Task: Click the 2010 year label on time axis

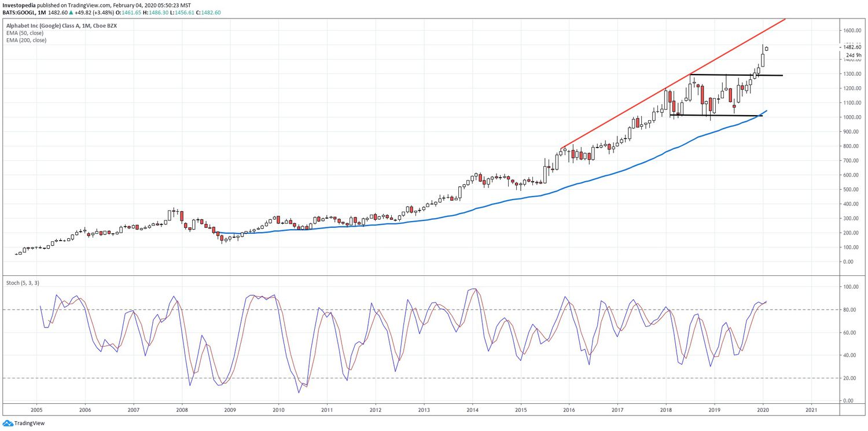Action: coord(278,410)
